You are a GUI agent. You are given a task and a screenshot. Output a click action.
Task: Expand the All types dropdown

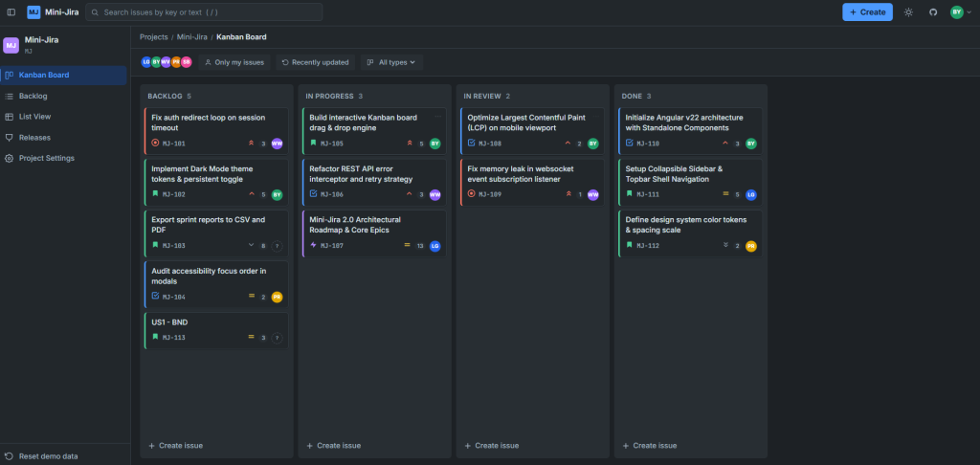tap(391, 62)
